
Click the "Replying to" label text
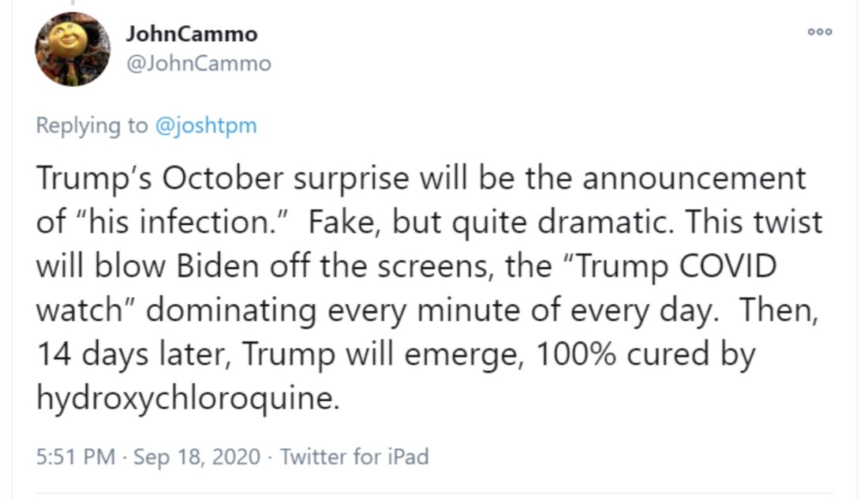(x=92, y=125)
